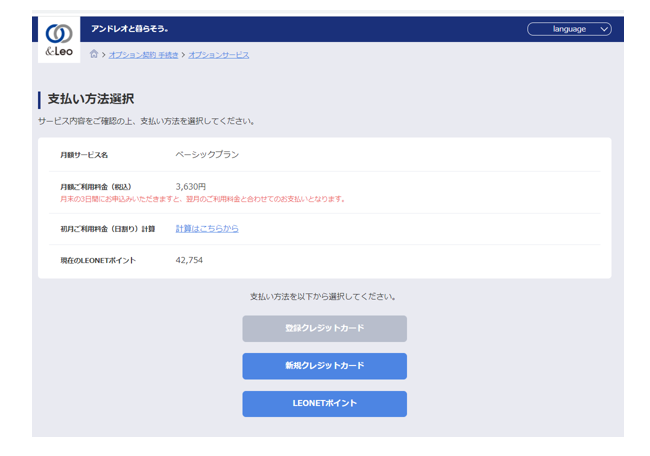Open オプション契約 手続き breadcrumb link
Viewport: 650px width, 456px height.
143,55
